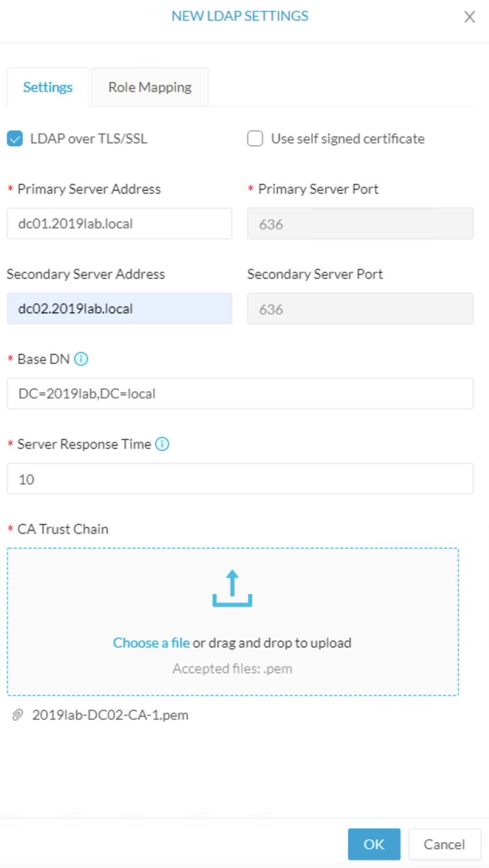
Task: Click the Base DN input field
Action: pyautogui.click(x=240, y=394)
